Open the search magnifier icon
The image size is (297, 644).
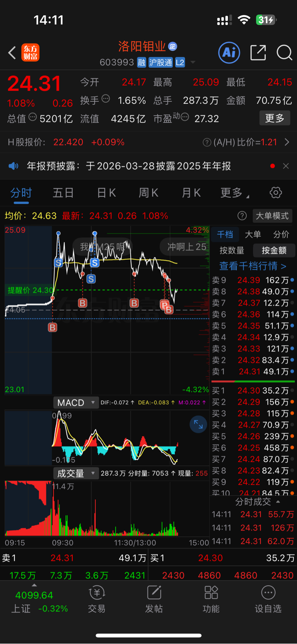tap(284, 53)
